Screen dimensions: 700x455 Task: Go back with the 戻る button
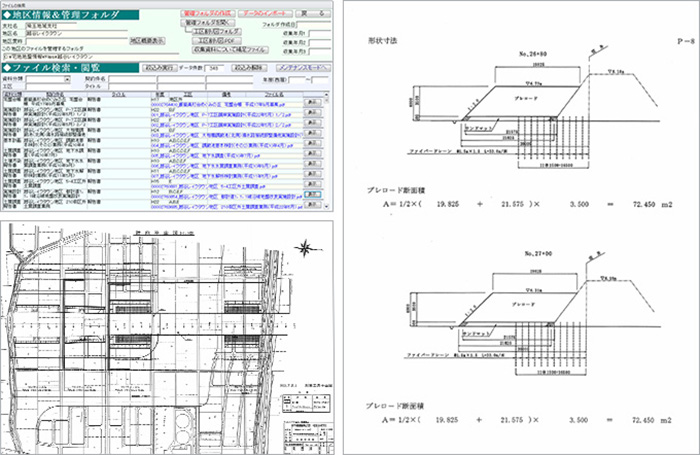click(313, 13)
